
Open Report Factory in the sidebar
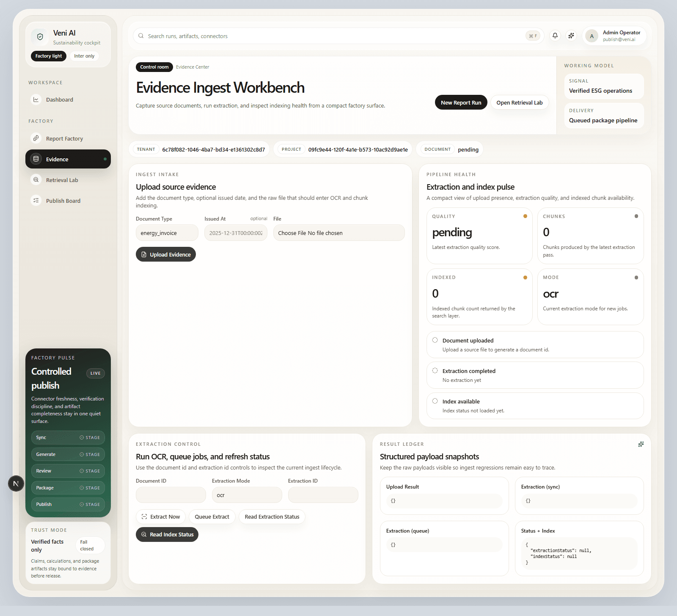(x=64, y=138)
